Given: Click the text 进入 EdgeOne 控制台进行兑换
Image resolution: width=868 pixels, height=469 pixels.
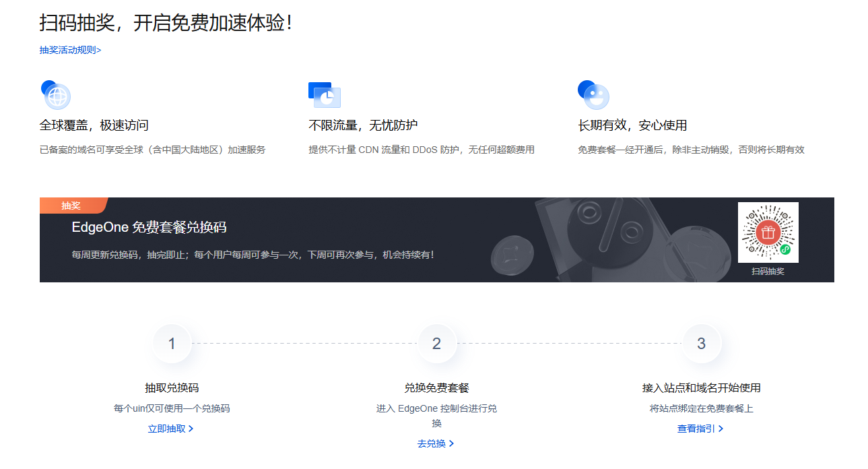Looking at the screenshot, I should click(436, 416).
